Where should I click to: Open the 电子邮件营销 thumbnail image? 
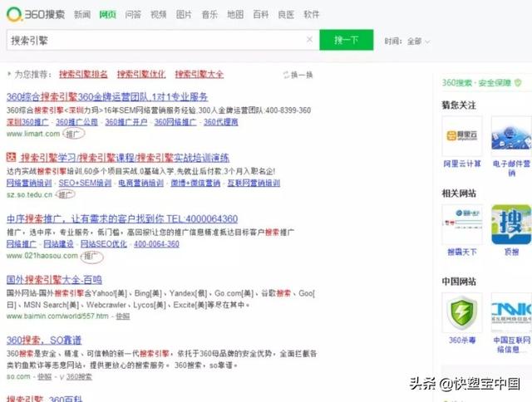[x=511, y=135]
